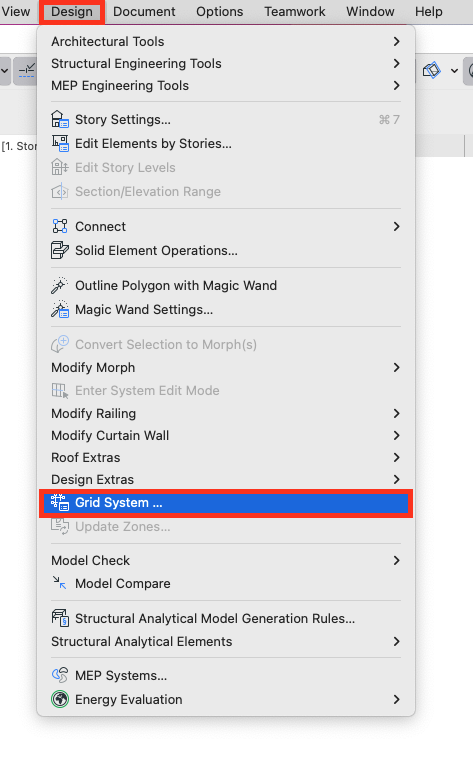Open the dropdown arrow beside the 3D view icon
This screenshot has width=473, height=777.
(x=454, y=71)
